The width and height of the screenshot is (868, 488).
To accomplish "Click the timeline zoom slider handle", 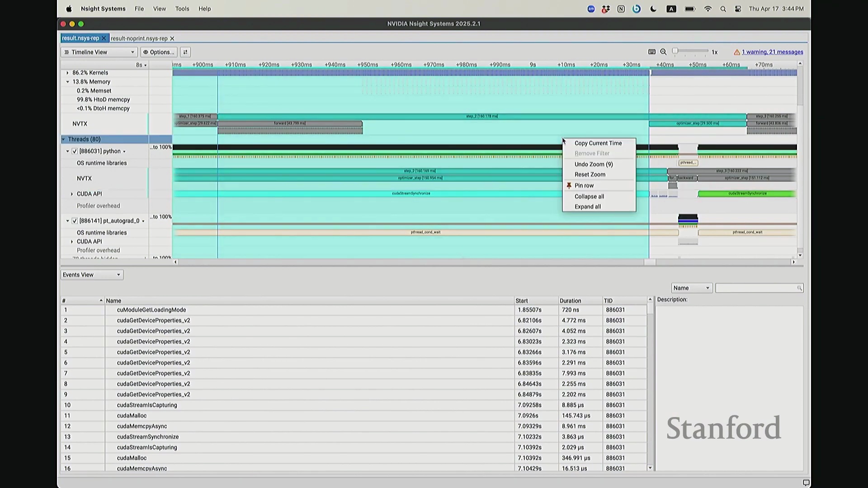I will pos(675,51).
